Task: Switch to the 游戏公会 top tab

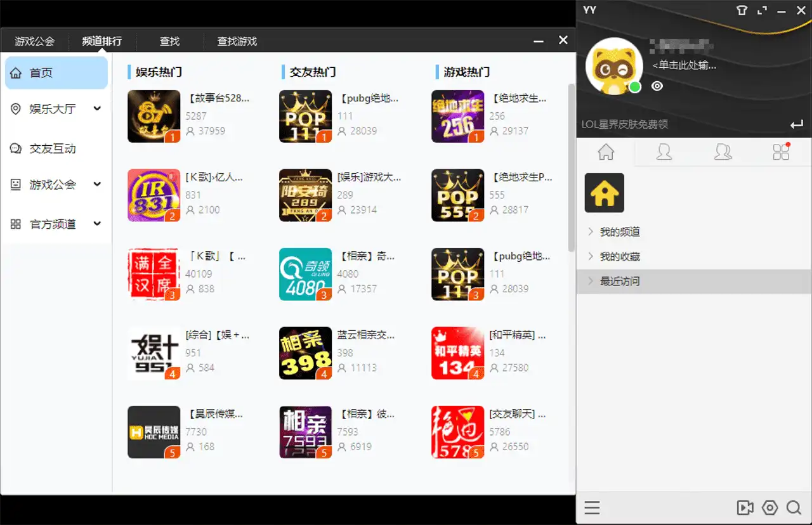Action: coord(35,41)
